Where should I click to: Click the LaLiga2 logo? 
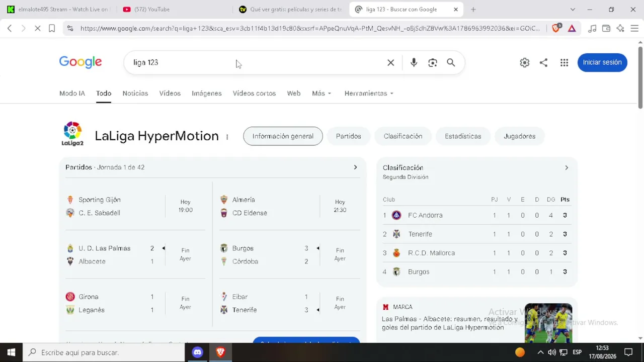tap(72, 134)
